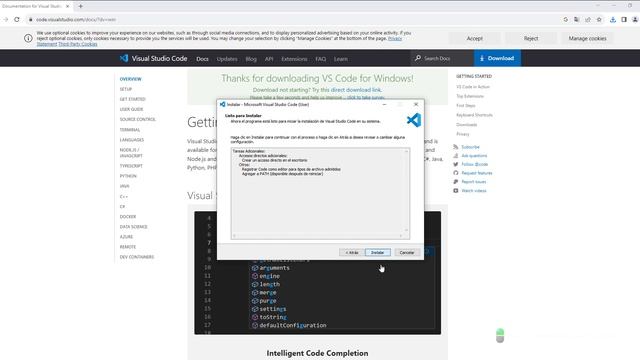Viewport: 640px width, 360px height.
Task: Go to the Blog page
Action: [x=251, y=59]
